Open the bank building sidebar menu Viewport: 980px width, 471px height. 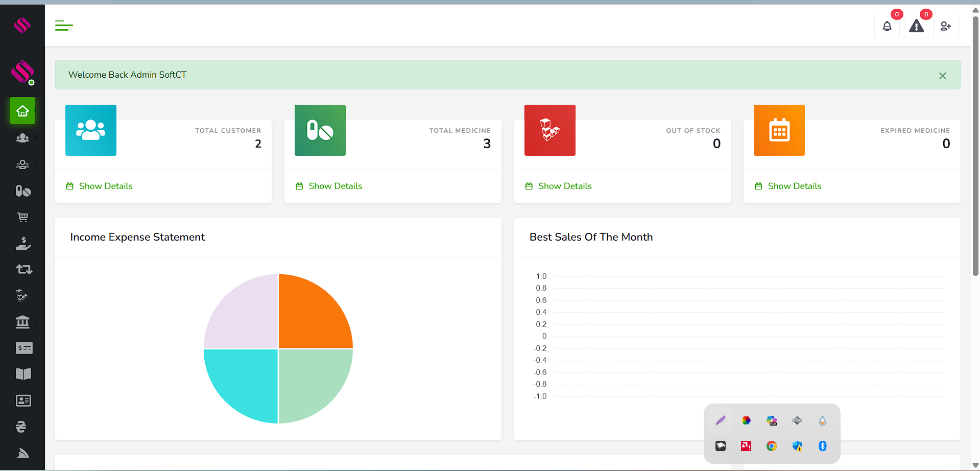23,322
